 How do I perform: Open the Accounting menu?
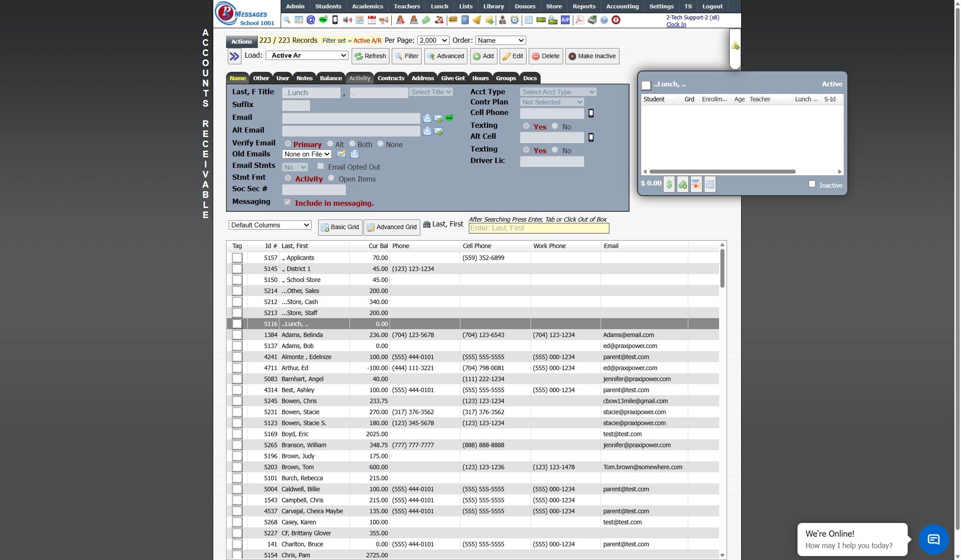point(622,6)
